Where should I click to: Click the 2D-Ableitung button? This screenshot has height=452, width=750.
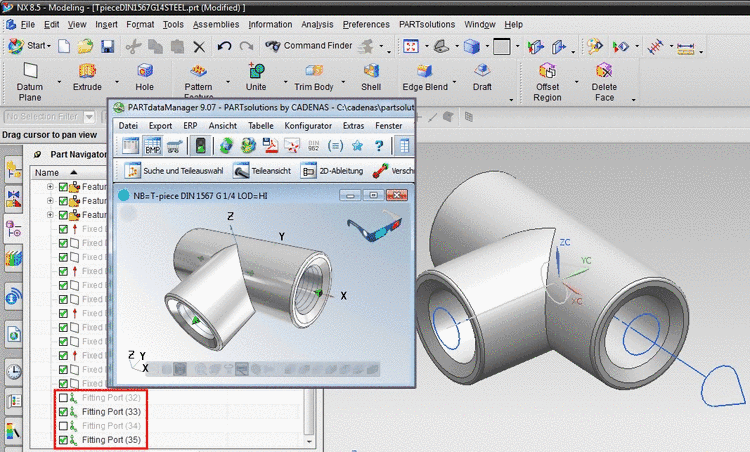click(332, 171)
